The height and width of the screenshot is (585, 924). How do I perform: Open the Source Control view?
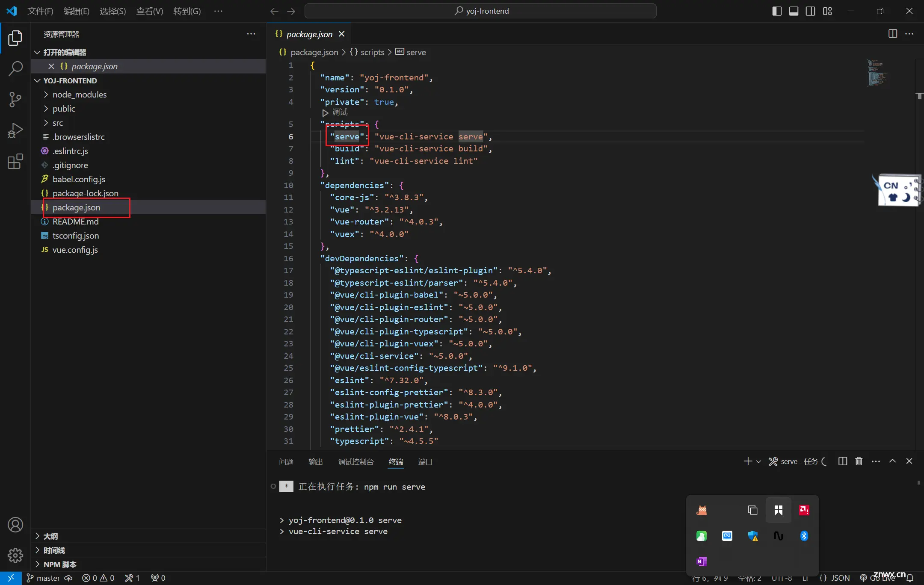pyautogui.click(x=15, y=99)
